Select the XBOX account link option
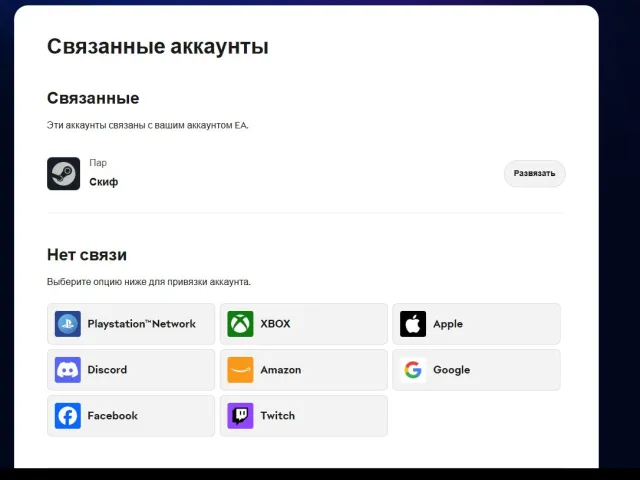 point(304,324)
